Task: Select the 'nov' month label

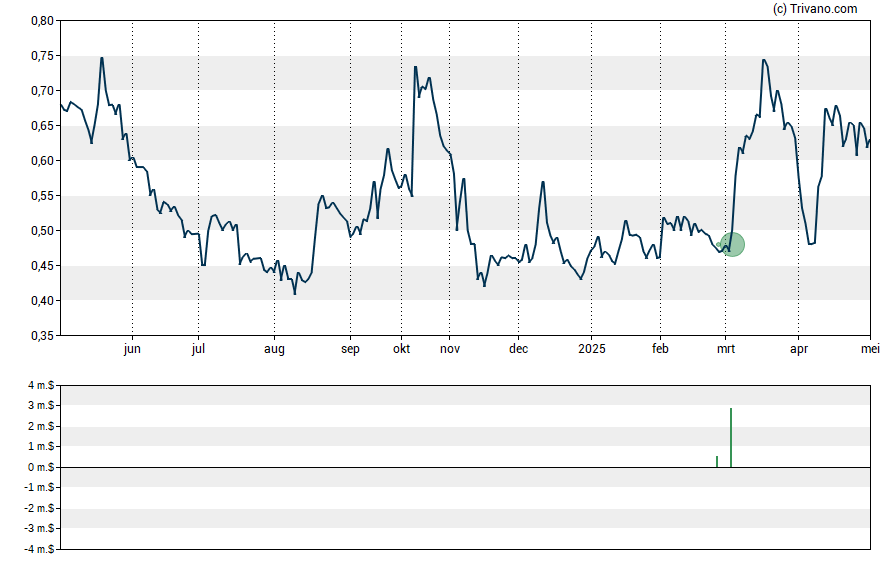Action: (x=450, y=349)
